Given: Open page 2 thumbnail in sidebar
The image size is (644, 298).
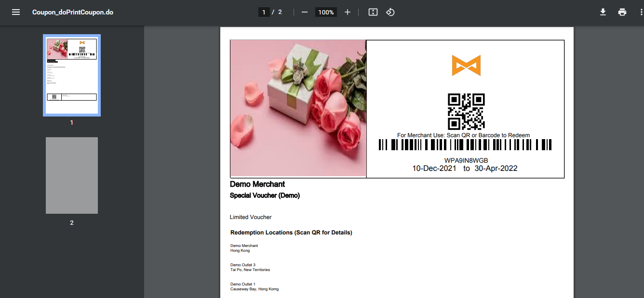Looking at the screenshot, I should [x=72, y=175].
